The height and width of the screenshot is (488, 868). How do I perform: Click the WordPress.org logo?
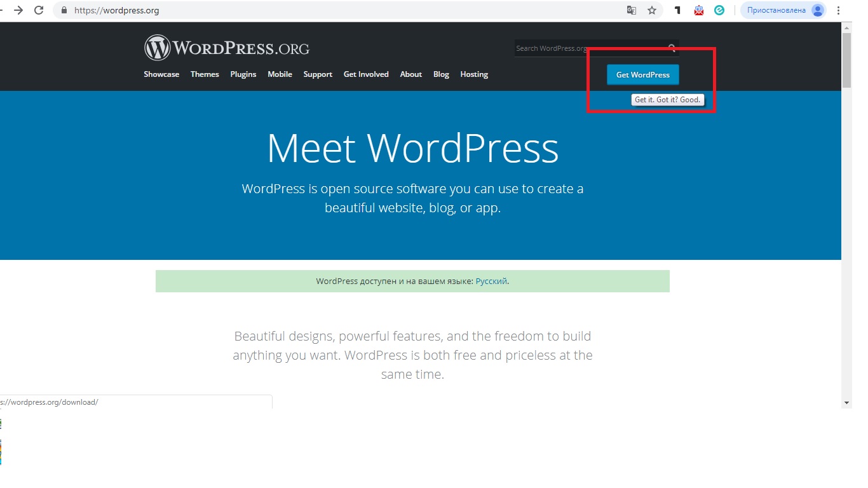tap(227, 48)
